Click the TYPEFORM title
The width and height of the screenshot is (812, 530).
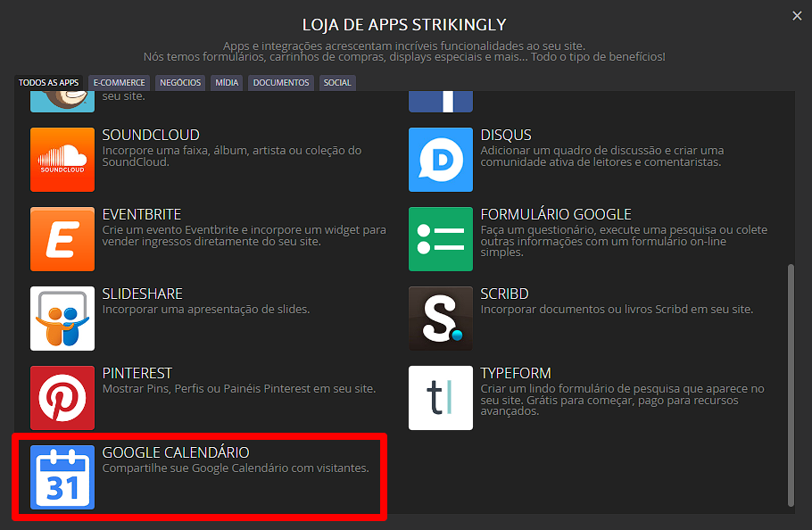click(516, 373)
